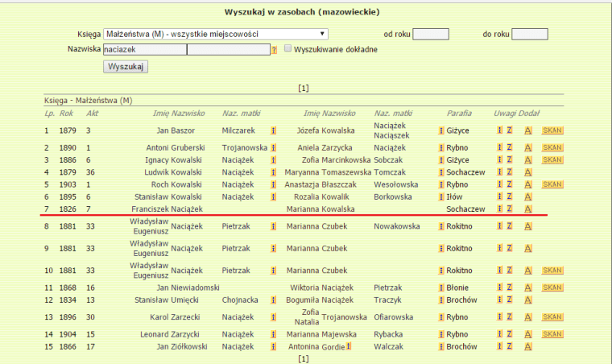The width and height of the screenshot is (612, 364).
Task: Click the help question mark icon beside Nazwiska
Action: pyautogui.click(x=274, y=50)
